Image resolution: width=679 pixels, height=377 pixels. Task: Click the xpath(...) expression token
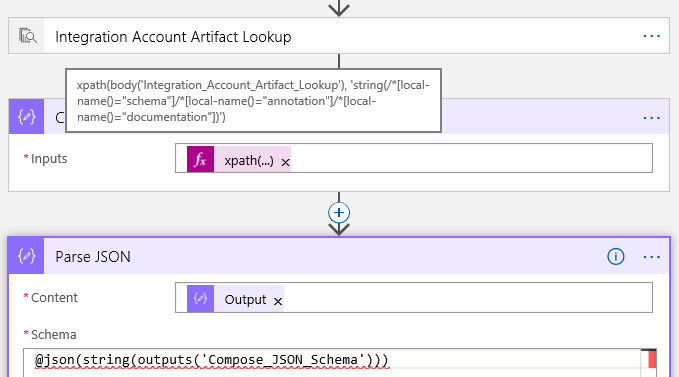[x=249, y=161]
